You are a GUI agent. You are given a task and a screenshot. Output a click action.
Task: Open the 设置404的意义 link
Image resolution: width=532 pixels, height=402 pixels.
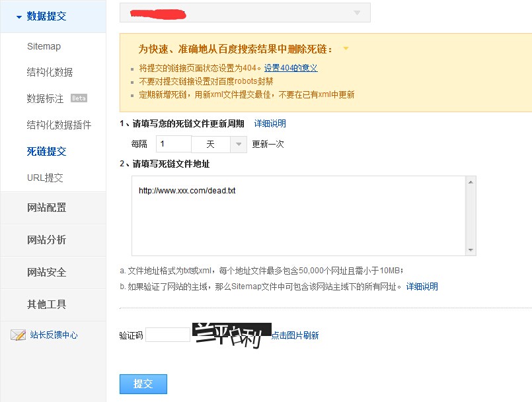[291, 68]
